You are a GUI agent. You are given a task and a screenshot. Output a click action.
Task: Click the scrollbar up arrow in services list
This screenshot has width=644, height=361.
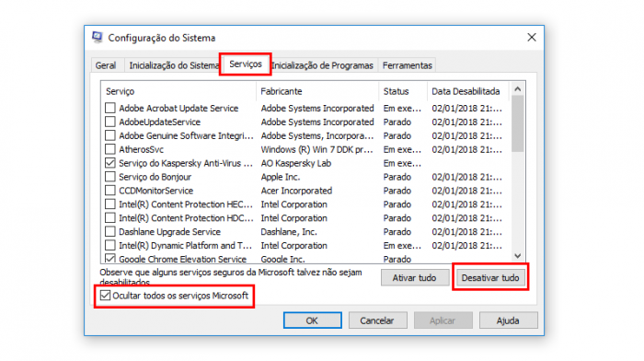pyautogui.click(x=517, y=88)
